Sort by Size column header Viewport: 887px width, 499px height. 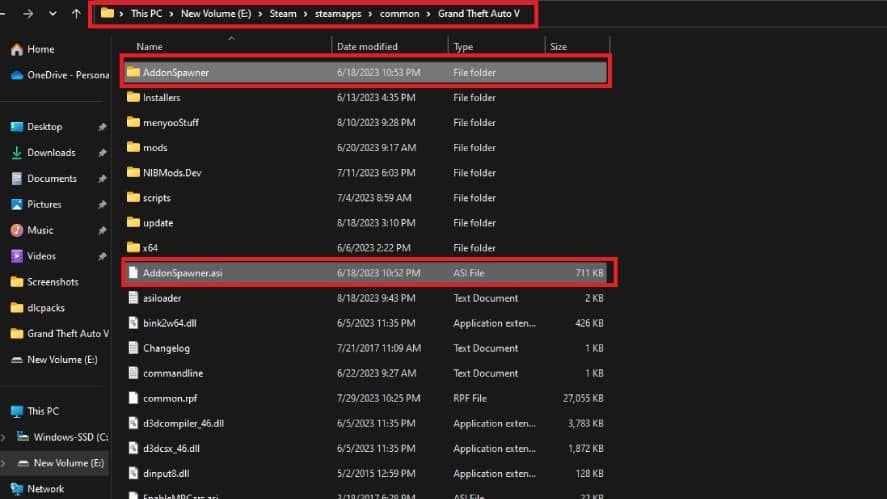558,47
